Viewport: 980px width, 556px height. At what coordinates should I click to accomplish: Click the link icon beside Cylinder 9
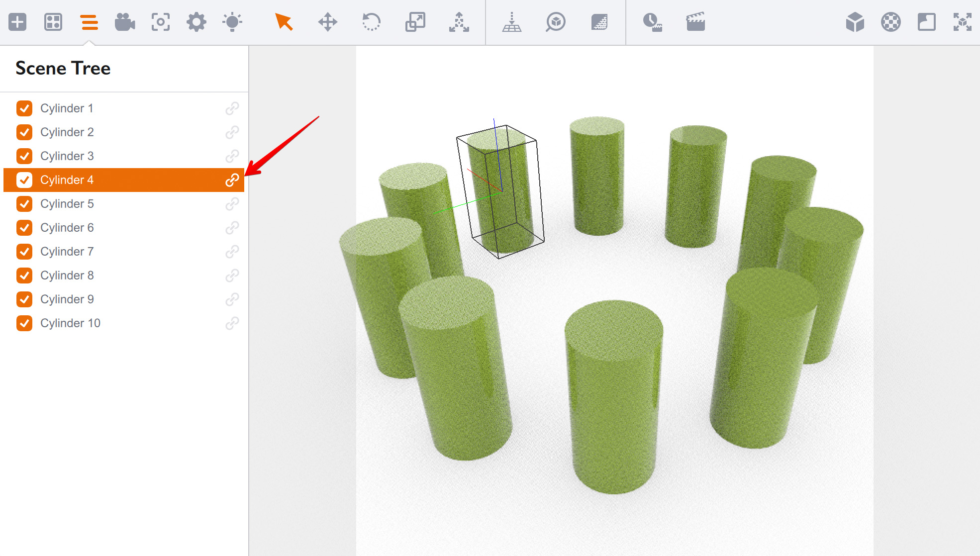232,299
